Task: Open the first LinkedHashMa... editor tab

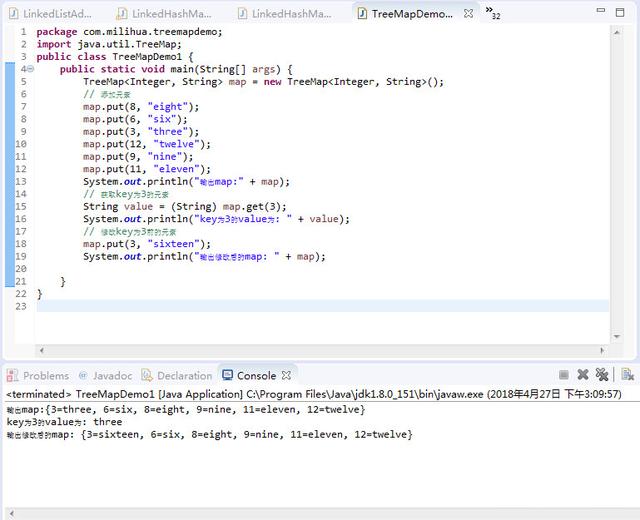Action: point(164,14)
